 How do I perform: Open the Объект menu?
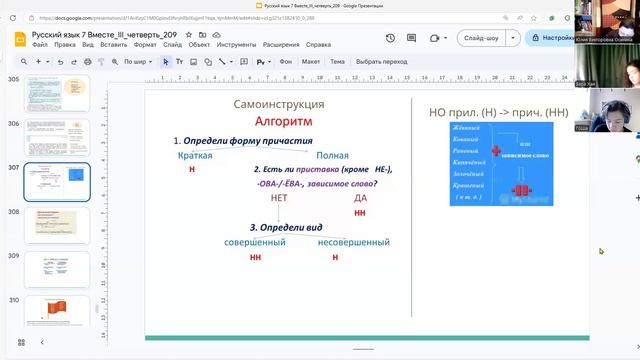click(x=199, y=45)
